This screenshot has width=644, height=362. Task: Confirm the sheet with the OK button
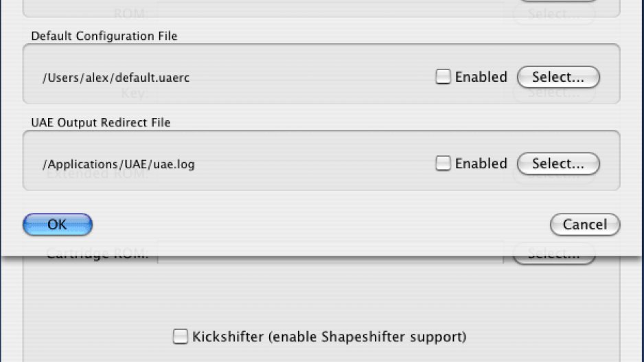tap(58, 225)
